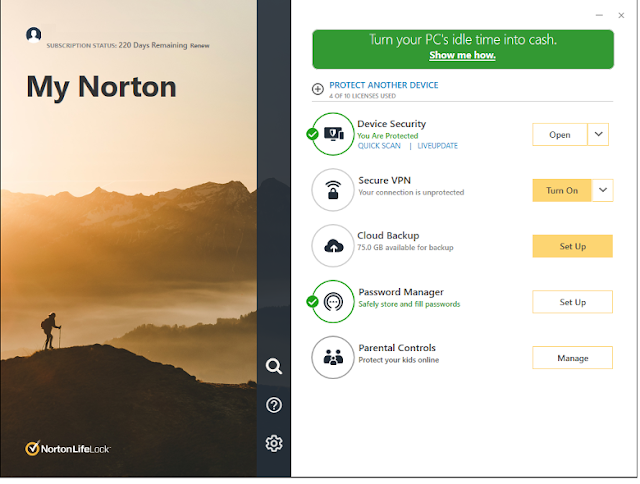Open the help question mark icon
640x484 pixels.
pyautogui.click(x=273, y=405)
